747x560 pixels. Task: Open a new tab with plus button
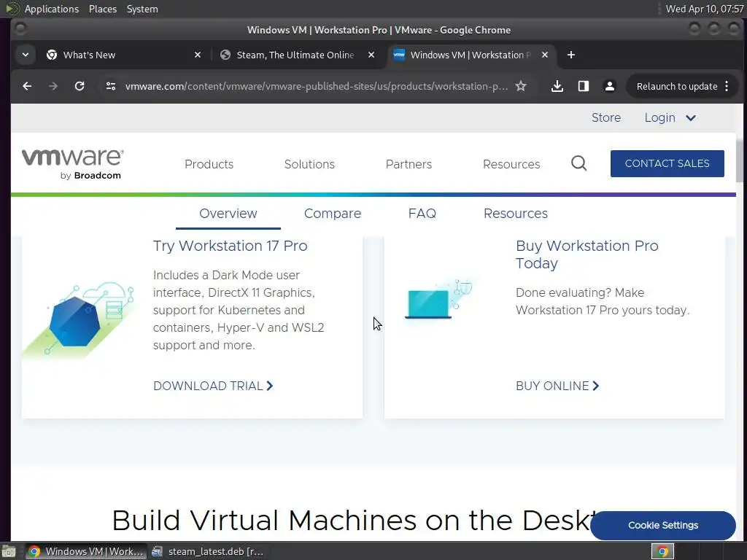[570, 55]
